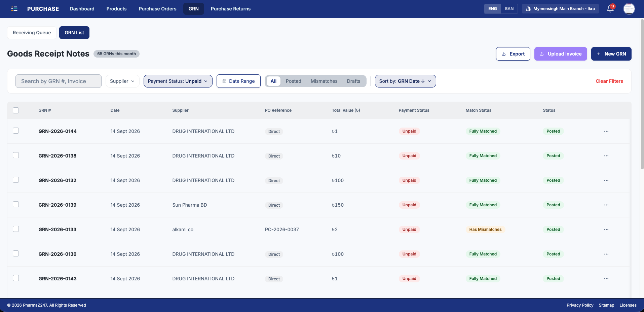Screen dimensions: 644x312
Task: Open the Date Range picker
Action: pos(238,81)
